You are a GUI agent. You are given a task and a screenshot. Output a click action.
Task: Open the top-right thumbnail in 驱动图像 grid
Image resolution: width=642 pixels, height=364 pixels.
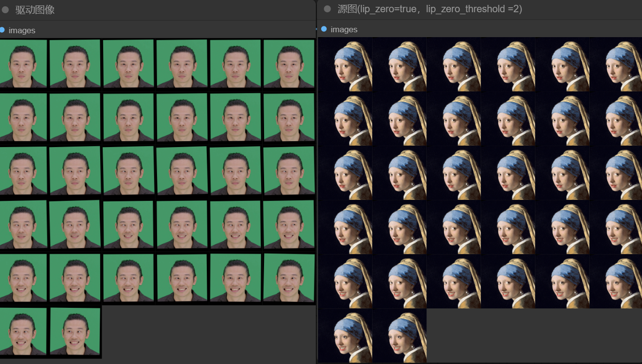pos(288,64)
